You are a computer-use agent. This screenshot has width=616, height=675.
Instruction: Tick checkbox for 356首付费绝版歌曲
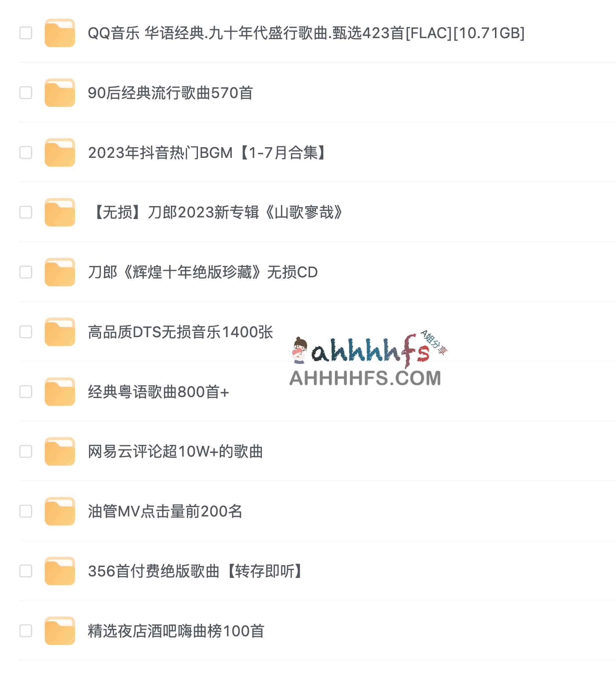coord(26,571)
